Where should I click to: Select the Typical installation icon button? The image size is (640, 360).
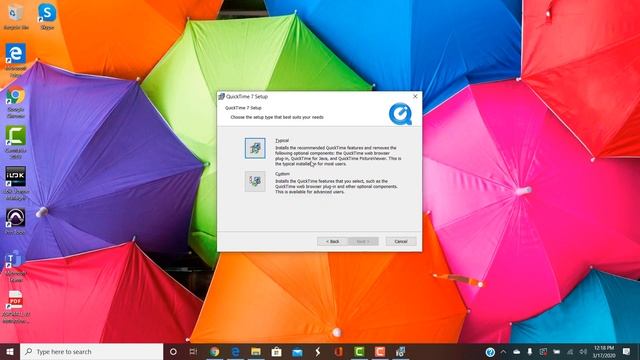click(x=255, y=148)
